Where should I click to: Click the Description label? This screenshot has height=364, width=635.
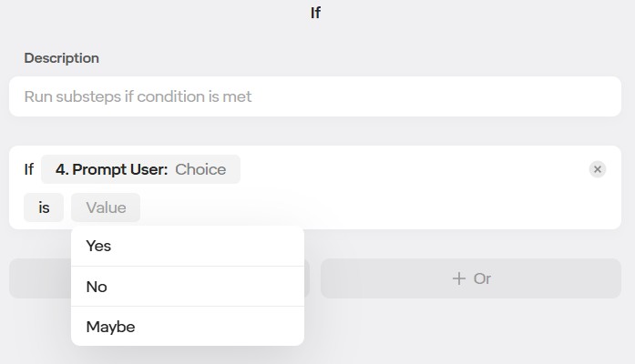click(61, 58)
